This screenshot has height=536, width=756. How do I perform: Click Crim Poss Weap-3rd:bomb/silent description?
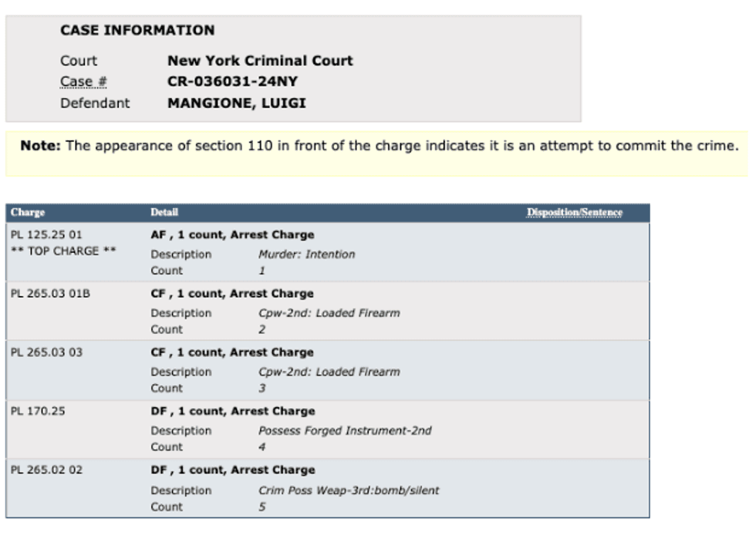click(349, 490)
